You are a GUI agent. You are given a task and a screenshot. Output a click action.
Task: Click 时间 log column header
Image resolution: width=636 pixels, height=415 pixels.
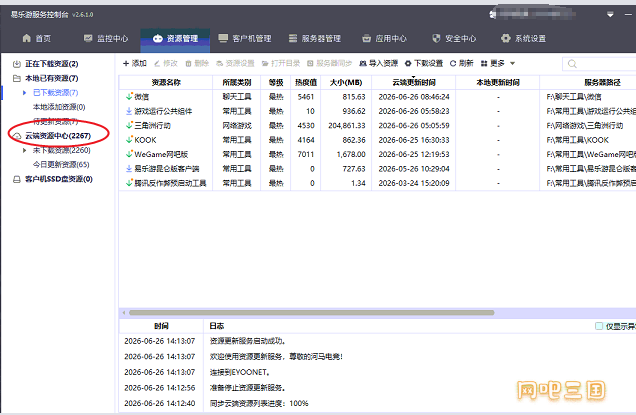click(161, 326)
